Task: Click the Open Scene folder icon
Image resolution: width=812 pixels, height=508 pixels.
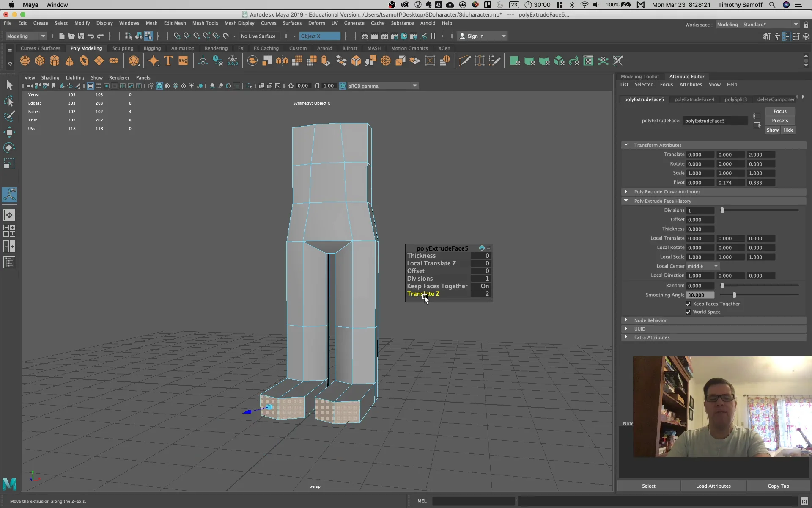Action: click(71, 36)
